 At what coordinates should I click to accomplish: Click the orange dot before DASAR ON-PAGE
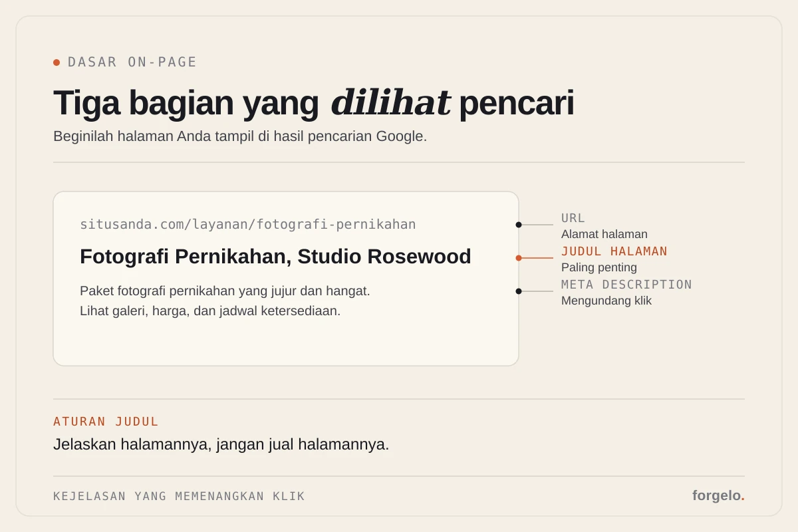57,63
